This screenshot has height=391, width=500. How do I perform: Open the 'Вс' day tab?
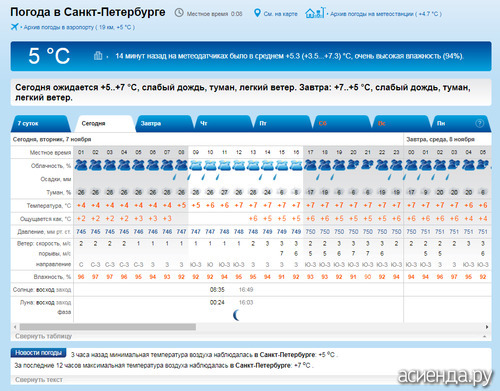[x=401, y=123]
